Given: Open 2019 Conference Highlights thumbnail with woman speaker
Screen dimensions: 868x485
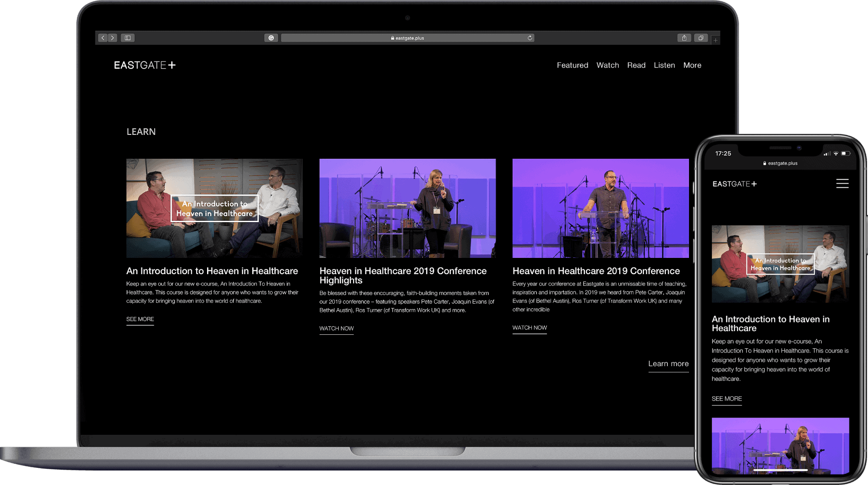Looking at the screenshot, I should click(x=407, y=208).
